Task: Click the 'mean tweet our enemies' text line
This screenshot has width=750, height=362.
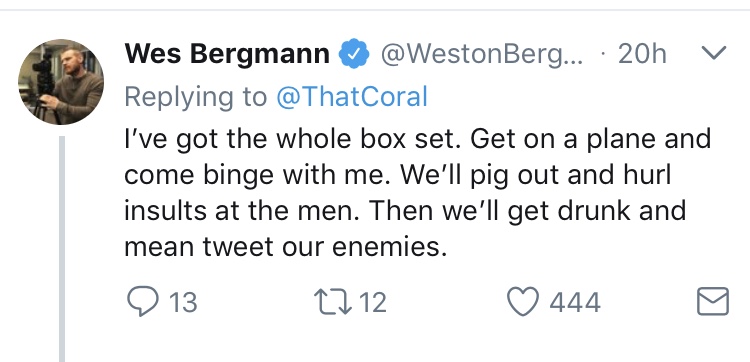Action: 286,247
